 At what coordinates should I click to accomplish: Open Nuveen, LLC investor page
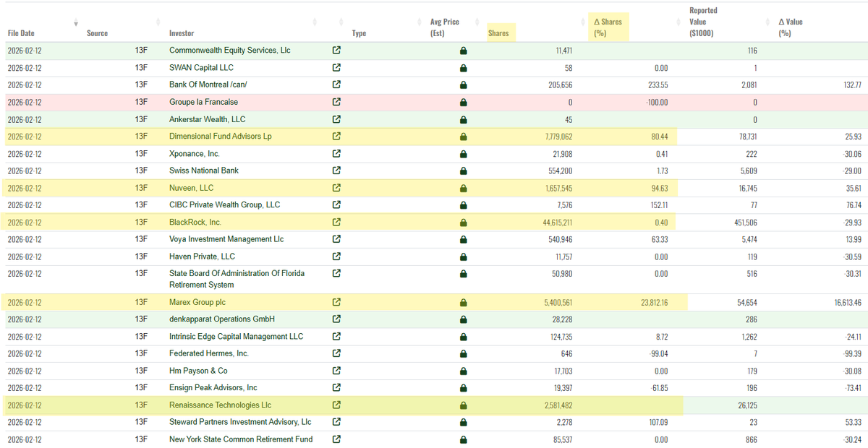click(192, 188)
